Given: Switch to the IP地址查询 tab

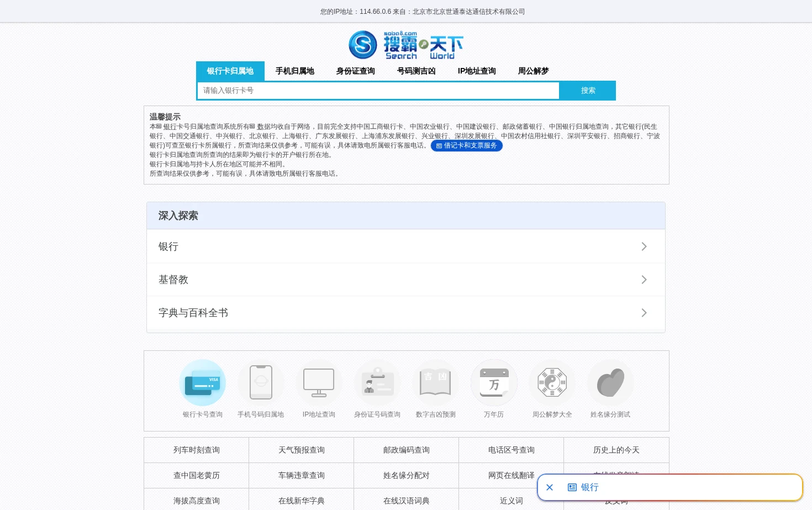Looking at the screenshot, I should click(477, 71).
